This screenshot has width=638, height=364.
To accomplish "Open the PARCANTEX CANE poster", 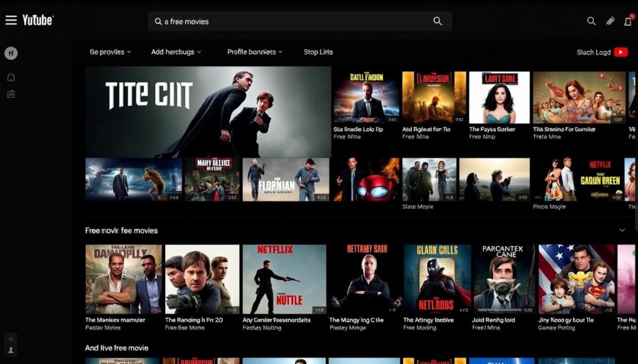I will pos(505,279).
